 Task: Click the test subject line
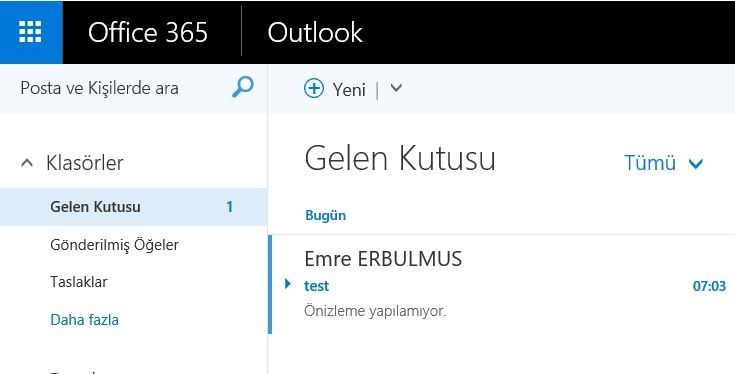316,286
